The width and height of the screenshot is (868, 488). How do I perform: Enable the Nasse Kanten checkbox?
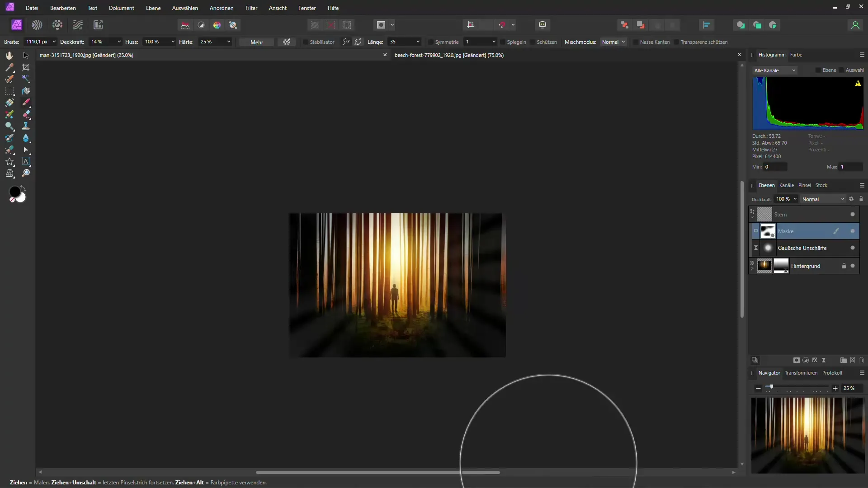[636, 42]
